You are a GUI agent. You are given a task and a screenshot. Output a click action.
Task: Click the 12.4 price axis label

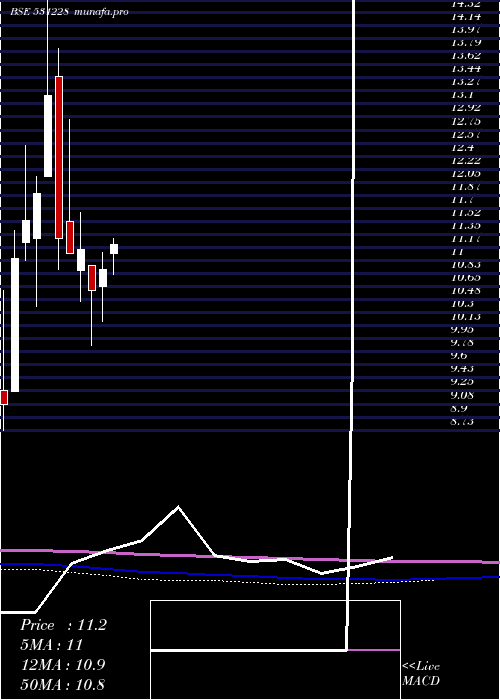[462, 147]
